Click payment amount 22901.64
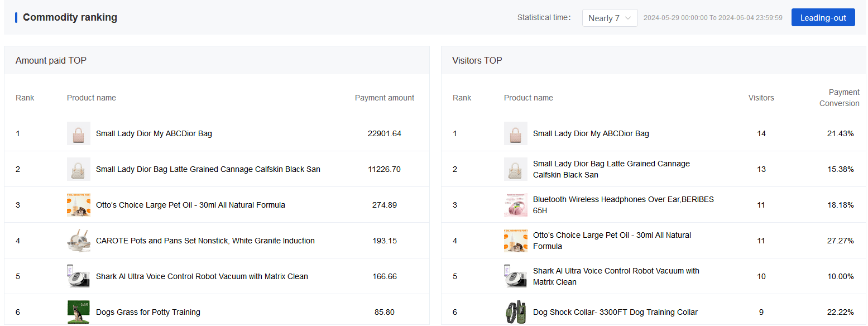This screenshot has height=326, width=868. [x=385, y=133]
